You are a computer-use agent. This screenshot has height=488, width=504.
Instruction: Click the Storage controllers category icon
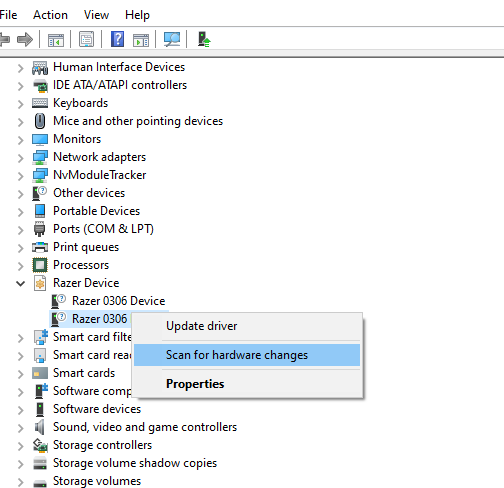[x=40, y=445]
